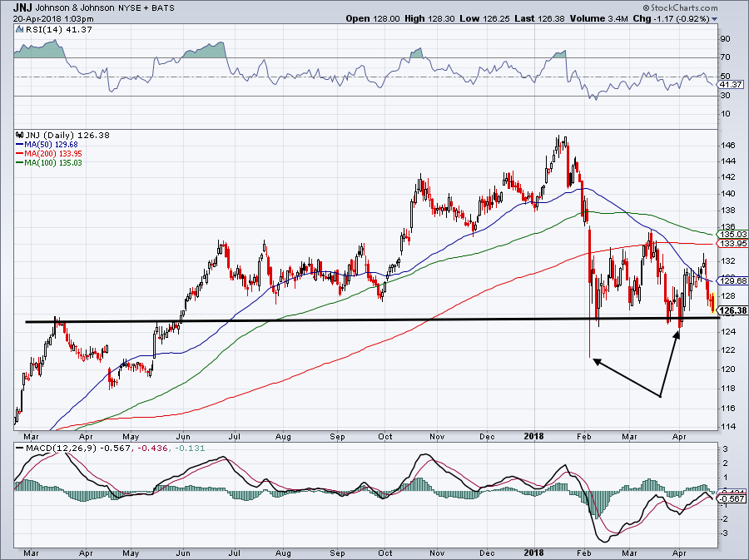Click the 70 level on RSI axis

[726, 57]
